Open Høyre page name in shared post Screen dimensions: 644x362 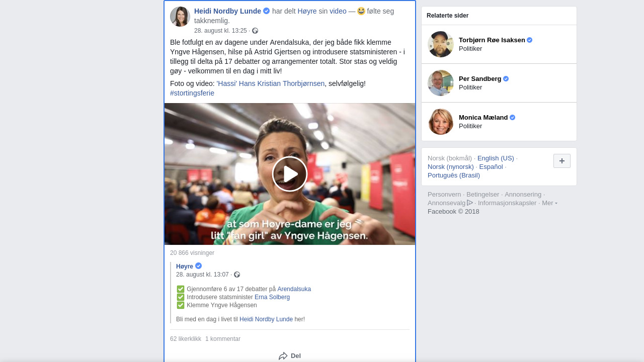pyautogui.click(x=185, y=266)
